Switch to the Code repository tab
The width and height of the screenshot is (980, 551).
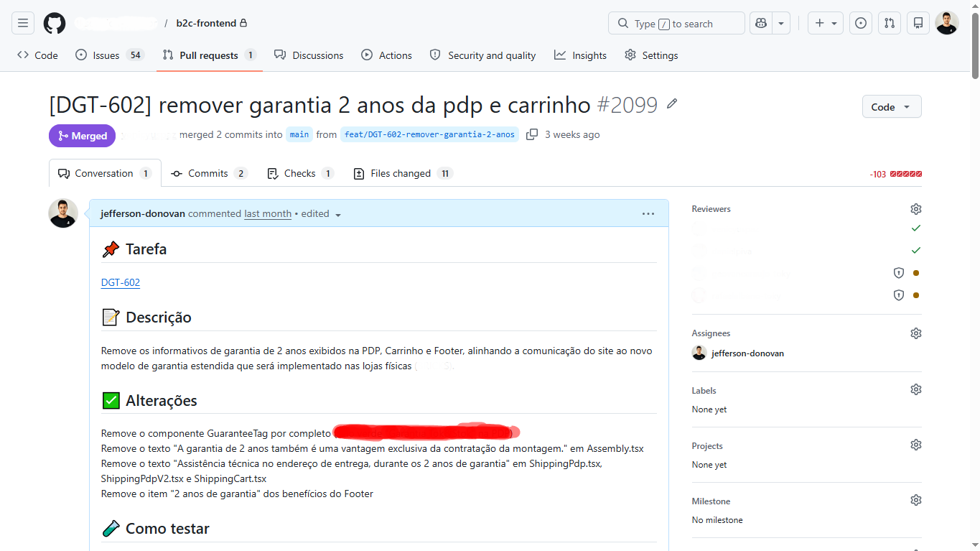[x=37, y=55]
